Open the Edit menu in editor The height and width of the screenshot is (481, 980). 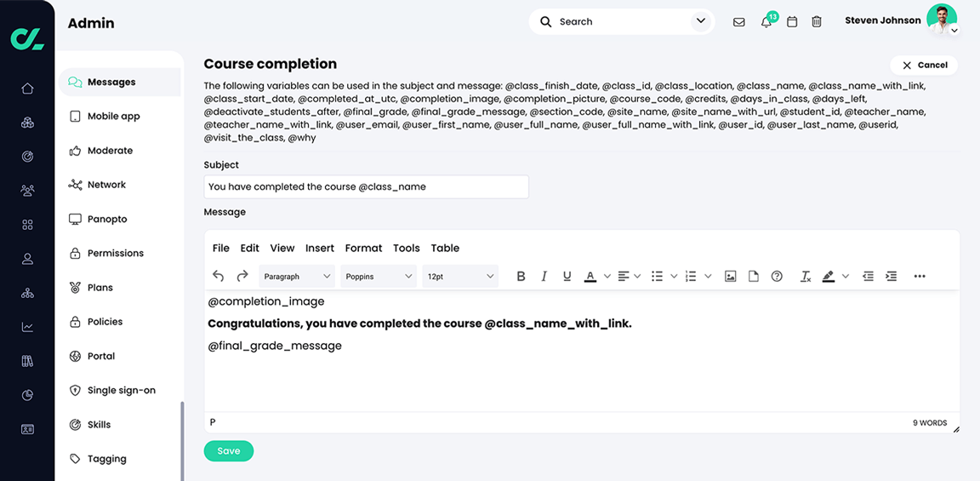250,249
